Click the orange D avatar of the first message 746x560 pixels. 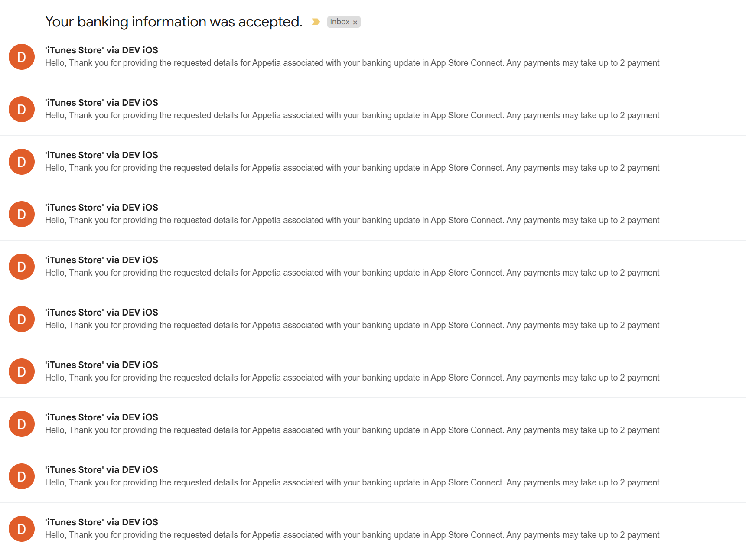pyautogui.click(x=22, y=57)
